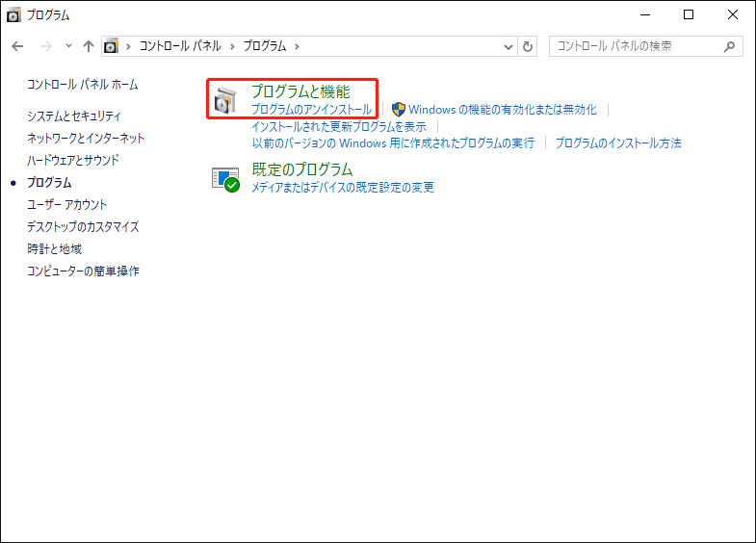
Task: Open the recent locations dropdown chevron
Action: pos(68,46)
